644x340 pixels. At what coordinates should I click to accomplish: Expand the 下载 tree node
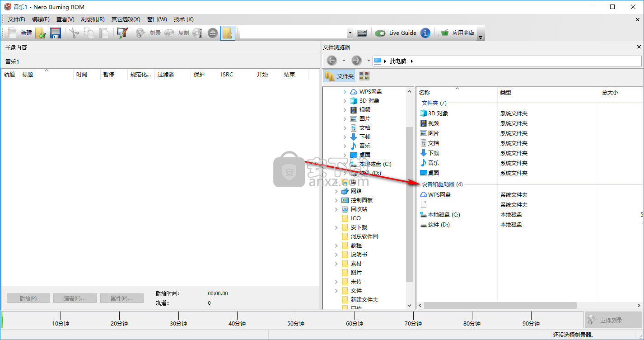pyautogui.click(x=345, y=137)
